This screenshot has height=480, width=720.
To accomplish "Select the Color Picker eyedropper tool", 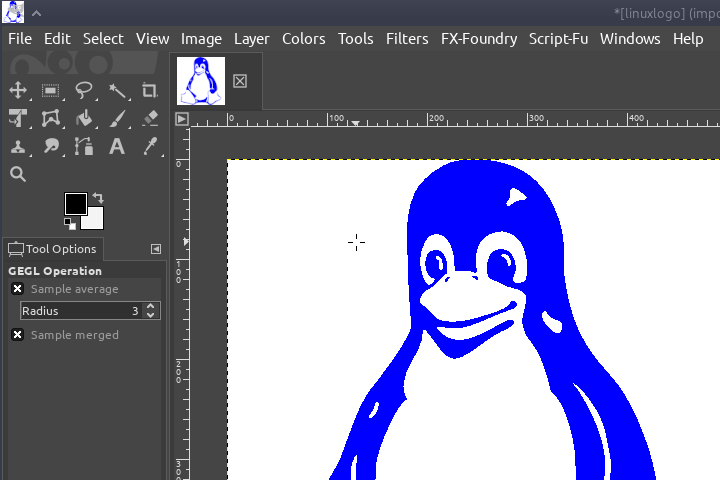I will pos(150,147).
